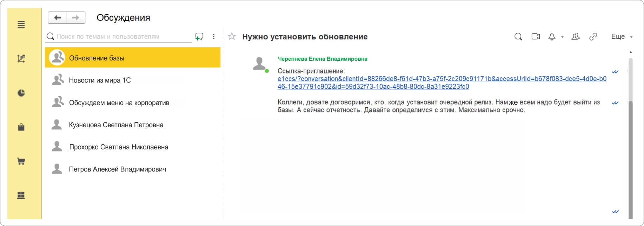
Task: Click message text starting 'Коллеги, довате договоримся'
Action: [439, 106]
